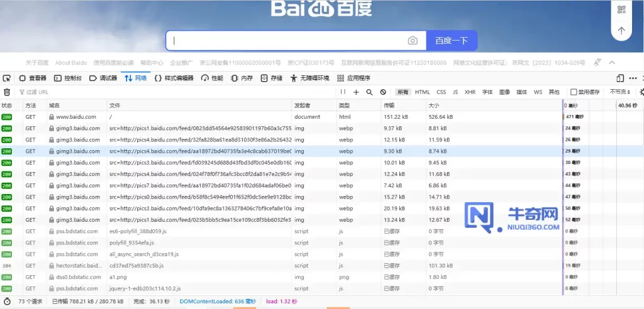Select the 所有 filter button
Image resolution: width=644 pixels, height=309 pixels.
pyautogui.click(x=403, y=92)
